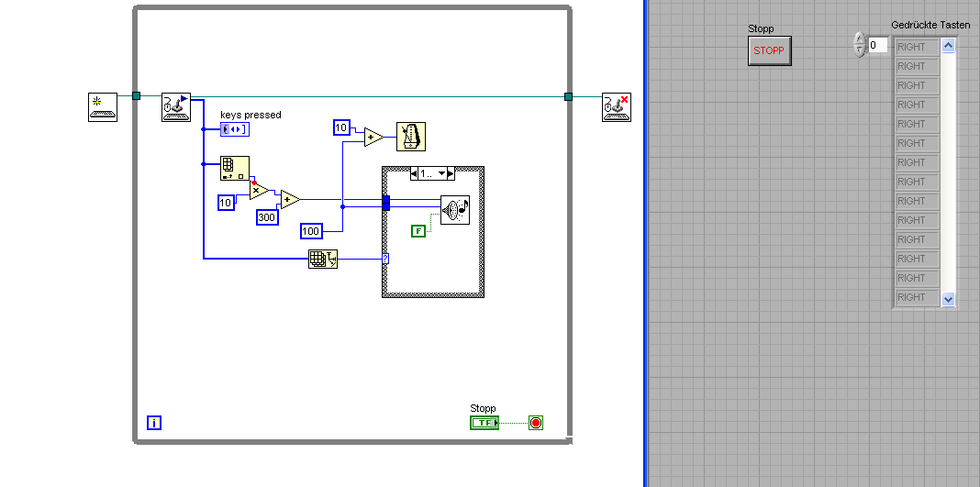Click the array scrollbar up arrow
Image resolution: width=980 pixels, height=487 pixels.
click(x=948, y=45)
